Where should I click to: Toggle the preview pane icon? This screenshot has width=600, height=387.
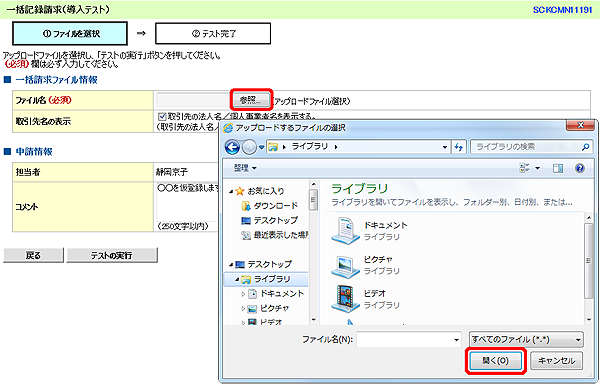coord(558,168)
